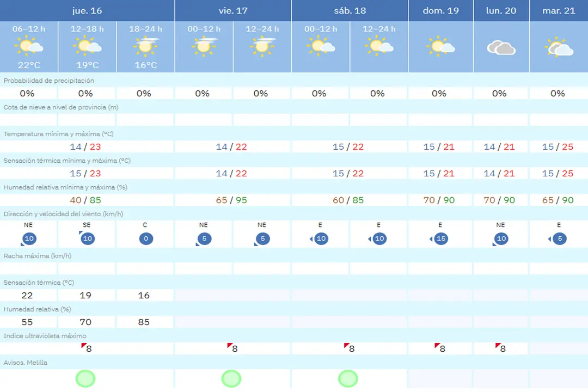Click the relative humidity value 85 for 18–24 h
The width and height of the screenshot is (588, 392).
[144, 322]
